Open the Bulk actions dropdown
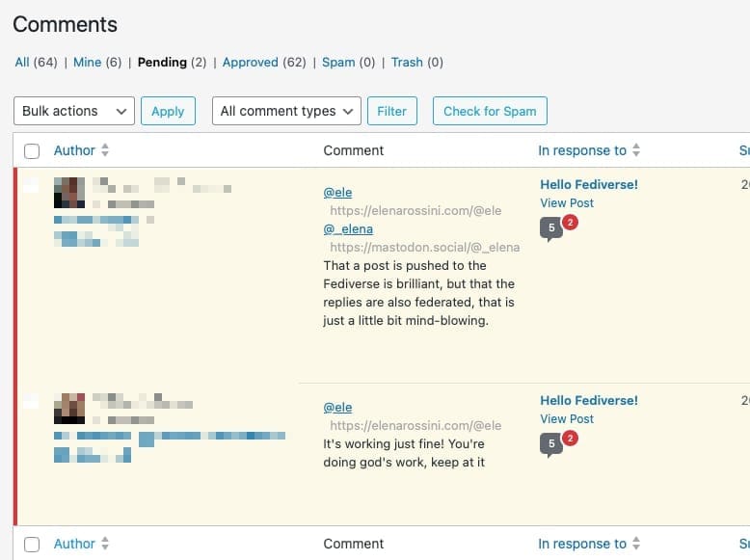 pyautogui.click(x=74, y=111)
